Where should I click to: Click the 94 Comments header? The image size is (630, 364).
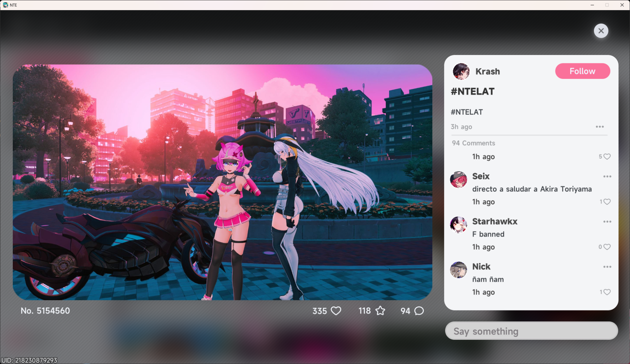473,143
